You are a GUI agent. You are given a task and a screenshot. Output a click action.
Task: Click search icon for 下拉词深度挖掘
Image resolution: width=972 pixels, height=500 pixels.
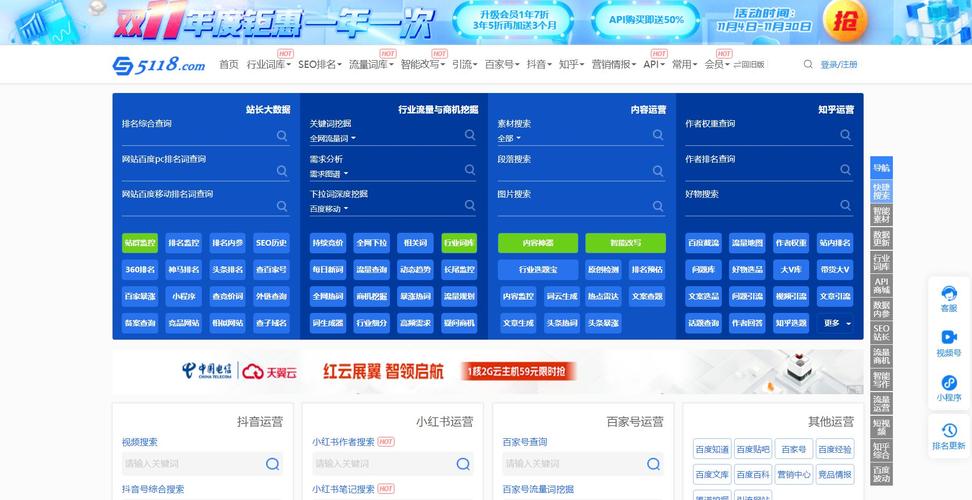[470, 205]
